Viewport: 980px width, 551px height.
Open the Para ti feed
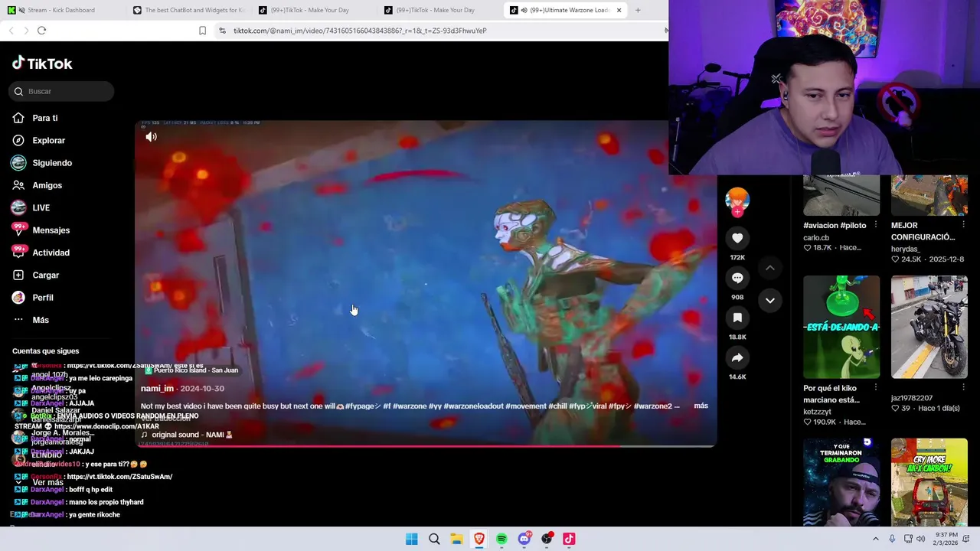pos(35,118)
